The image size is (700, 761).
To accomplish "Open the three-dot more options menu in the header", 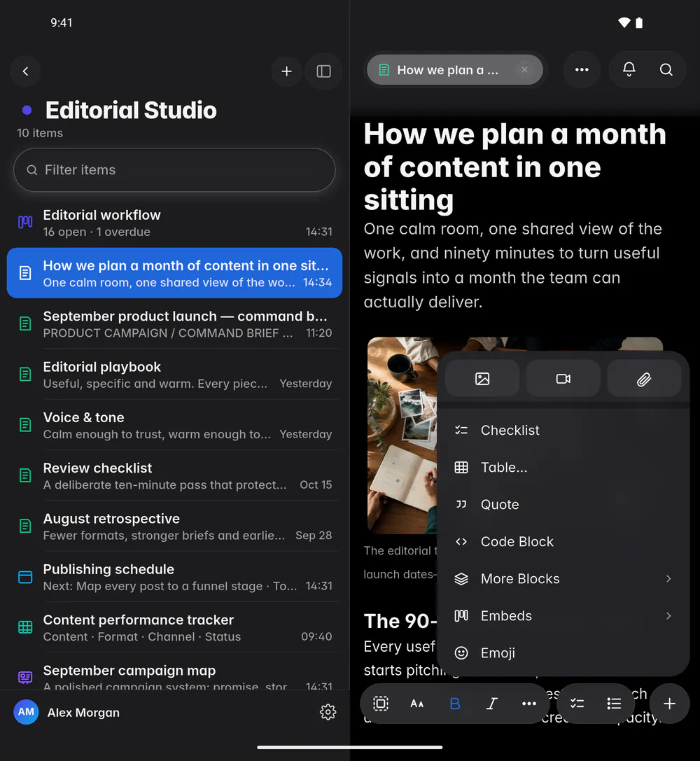I will (x=582, y=70).
